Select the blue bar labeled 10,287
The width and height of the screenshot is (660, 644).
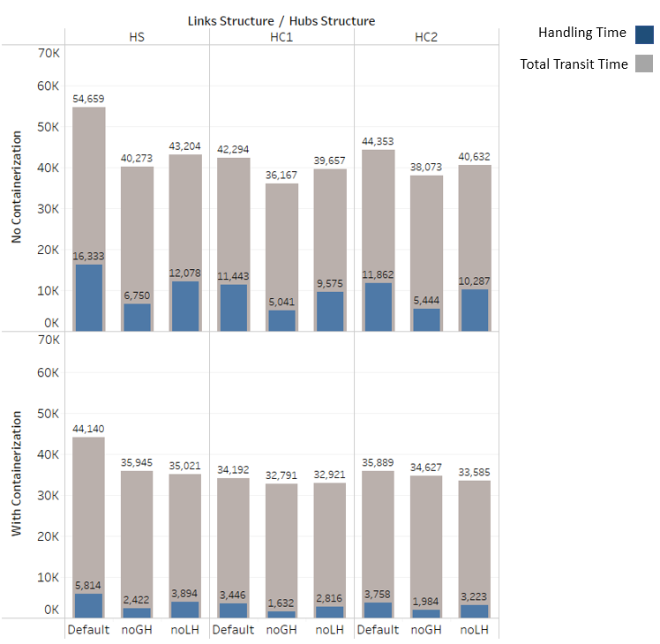(x=475, y=311)
